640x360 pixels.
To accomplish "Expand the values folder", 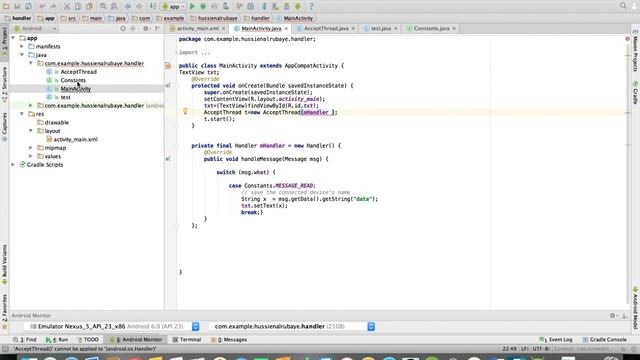I will [31, 156].
